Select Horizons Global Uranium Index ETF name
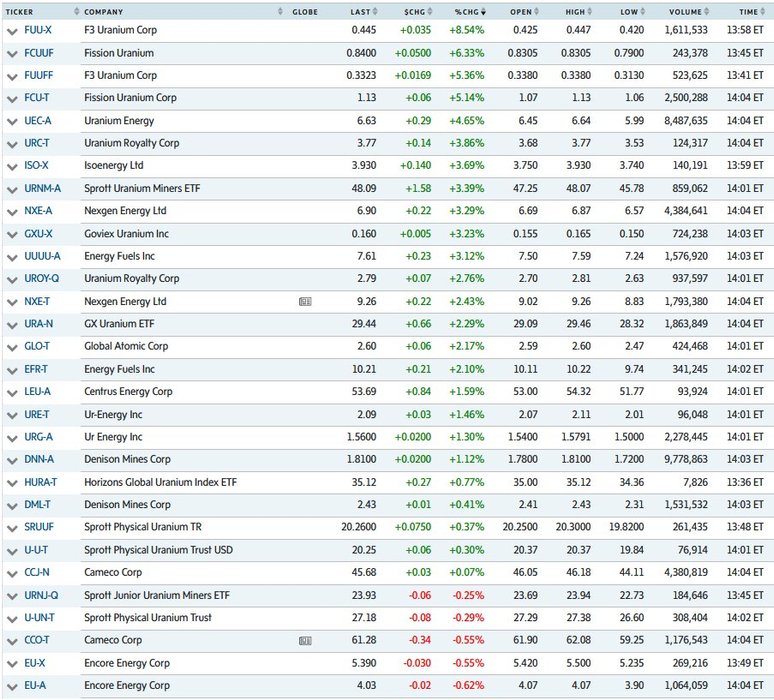This screenshot has height=700, width=774. (160, 482)
